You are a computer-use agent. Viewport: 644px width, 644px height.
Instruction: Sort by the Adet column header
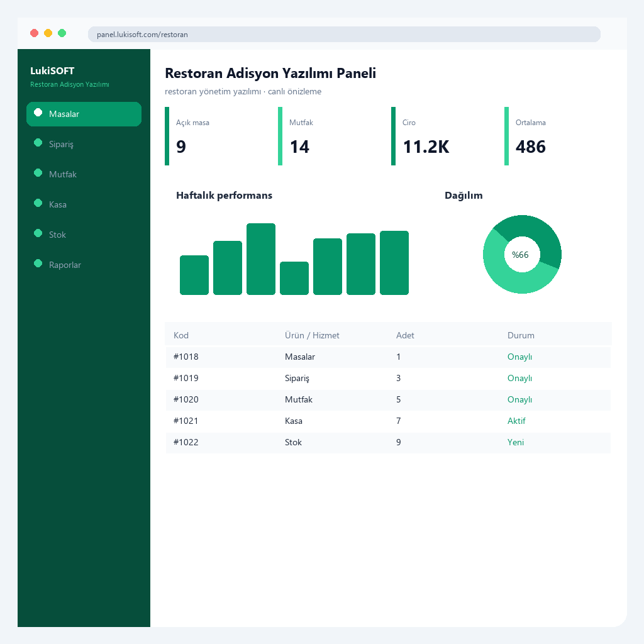405,335
